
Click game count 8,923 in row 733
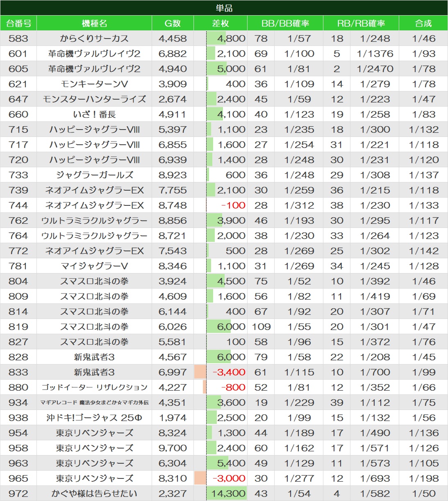(x=173, y=175)
